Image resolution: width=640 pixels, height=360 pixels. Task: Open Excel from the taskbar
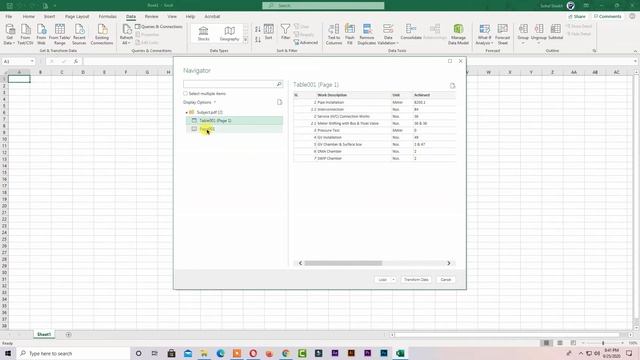click(x=400, y=353)
